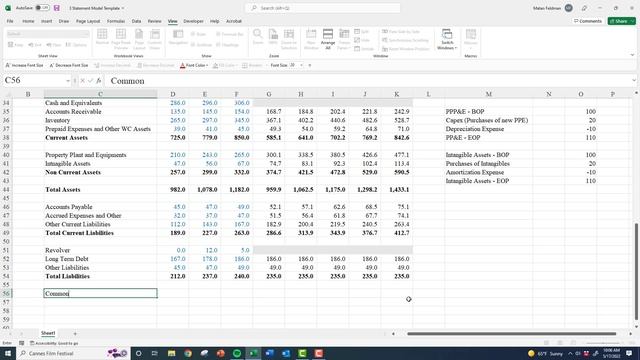
Task: Select the Total Assets label cell
Action: [x=100, y=189]
